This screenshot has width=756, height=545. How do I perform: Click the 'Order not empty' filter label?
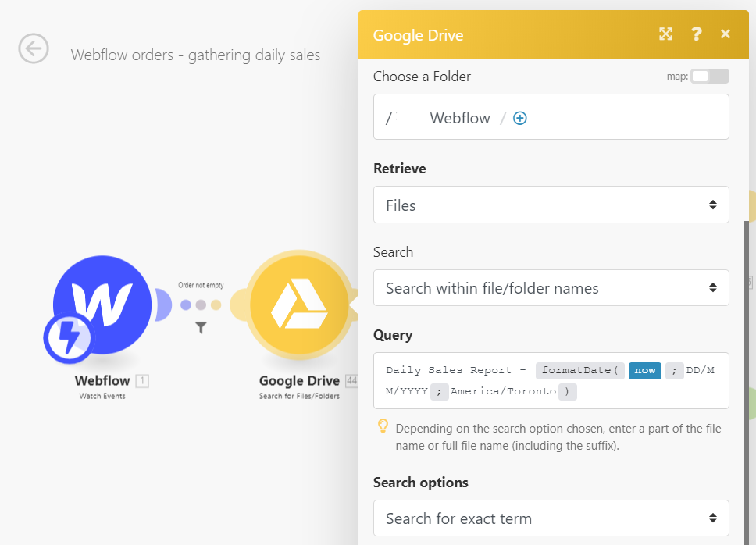[201, 285]
